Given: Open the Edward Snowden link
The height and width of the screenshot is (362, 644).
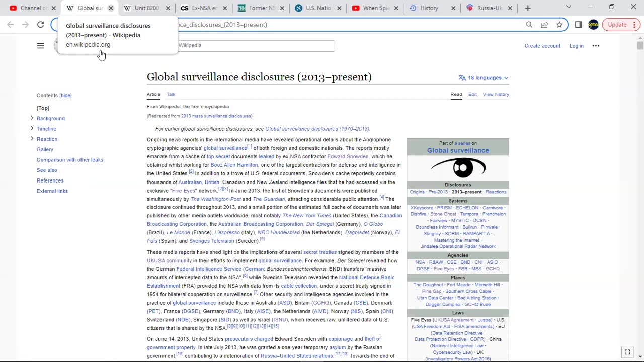Looking at the screenshot, I should 348,156.
